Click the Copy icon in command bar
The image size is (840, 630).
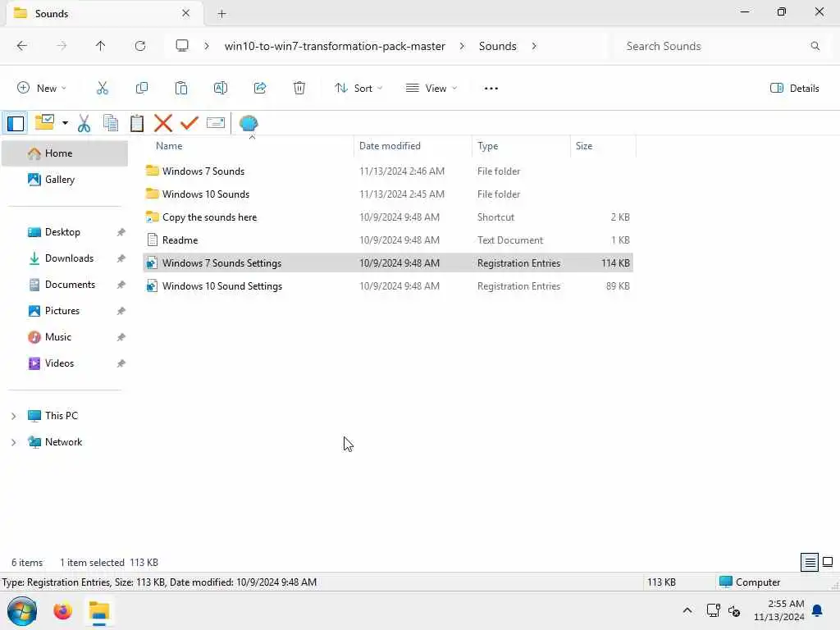coord(142,89)
